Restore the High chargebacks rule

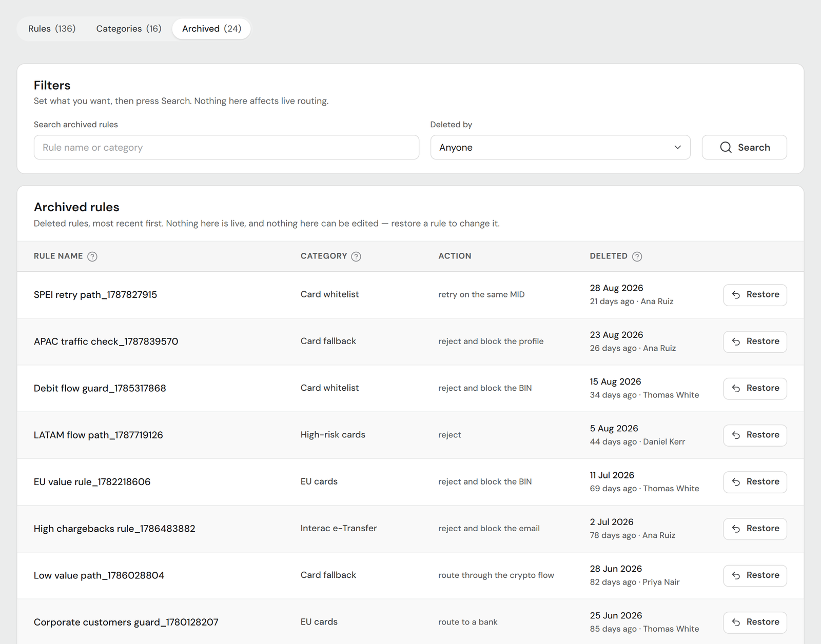pos(755,529)
